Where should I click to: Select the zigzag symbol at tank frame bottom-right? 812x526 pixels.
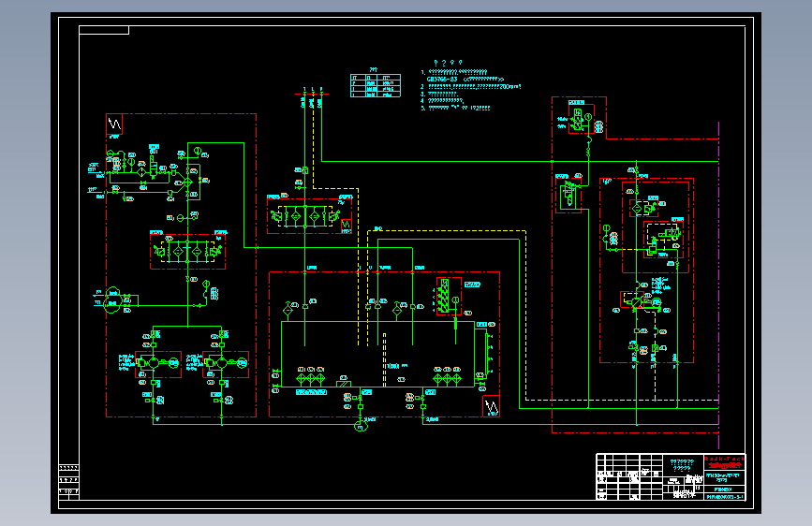click(491, 406)
